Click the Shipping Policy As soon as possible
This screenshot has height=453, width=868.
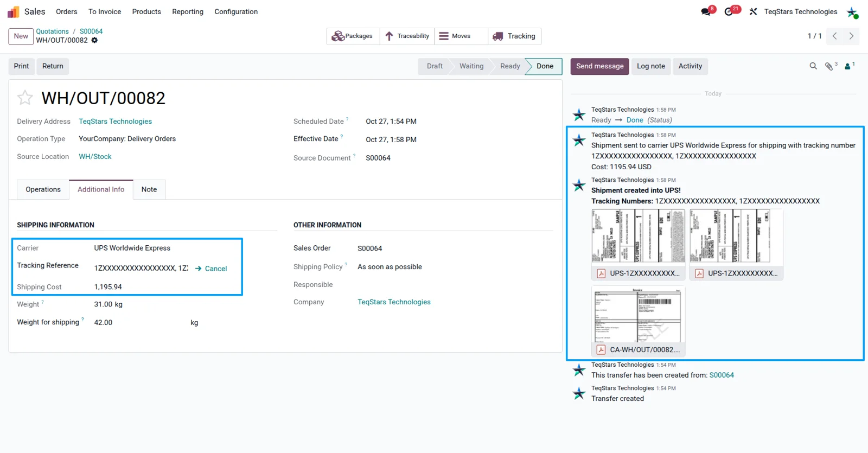pyautogui.click(x=390, y=267)
